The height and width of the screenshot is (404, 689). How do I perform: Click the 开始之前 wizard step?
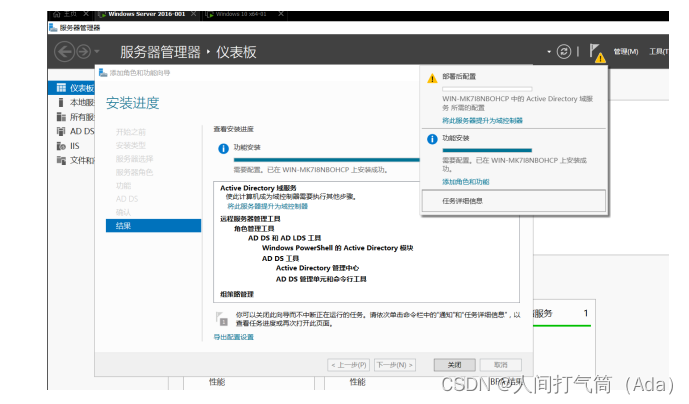[x=131, y=132]
